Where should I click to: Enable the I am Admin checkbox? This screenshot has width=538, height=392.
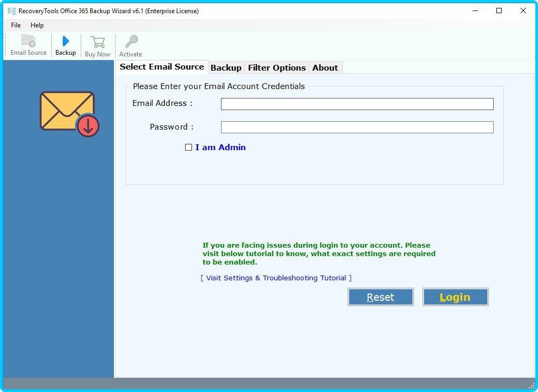[x=188, y=148]
